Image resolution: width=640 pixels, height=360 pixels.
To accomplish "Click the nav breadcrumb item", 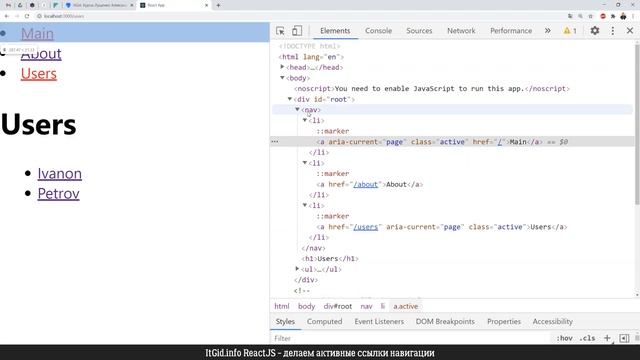I will [x=367, y=306].
